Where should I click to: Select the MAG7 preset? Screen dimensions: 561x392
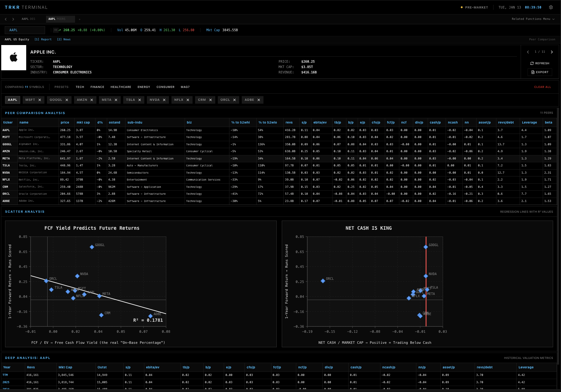point(185,87)
